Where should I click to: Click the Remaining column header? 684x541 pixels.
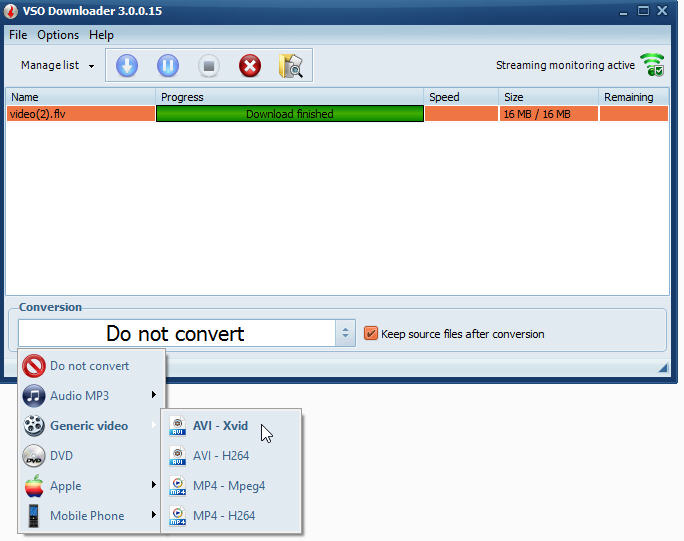tap(634, 97)
